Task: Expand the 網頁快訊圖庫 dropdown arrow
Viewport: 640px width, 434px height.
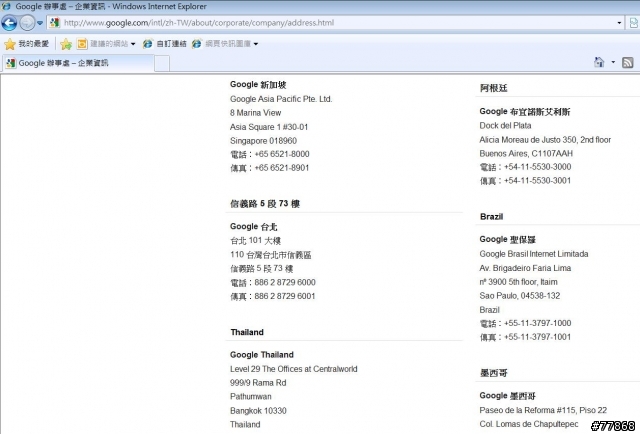Action: point(256,44)
